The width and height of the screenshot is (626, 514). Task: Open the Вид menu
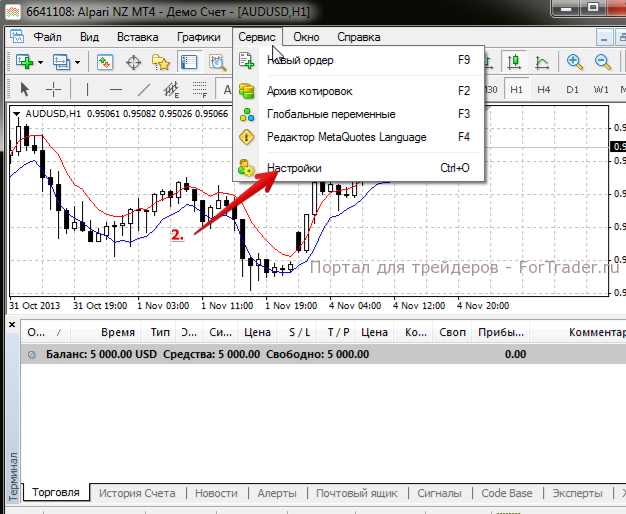click(x=89, y=37)
